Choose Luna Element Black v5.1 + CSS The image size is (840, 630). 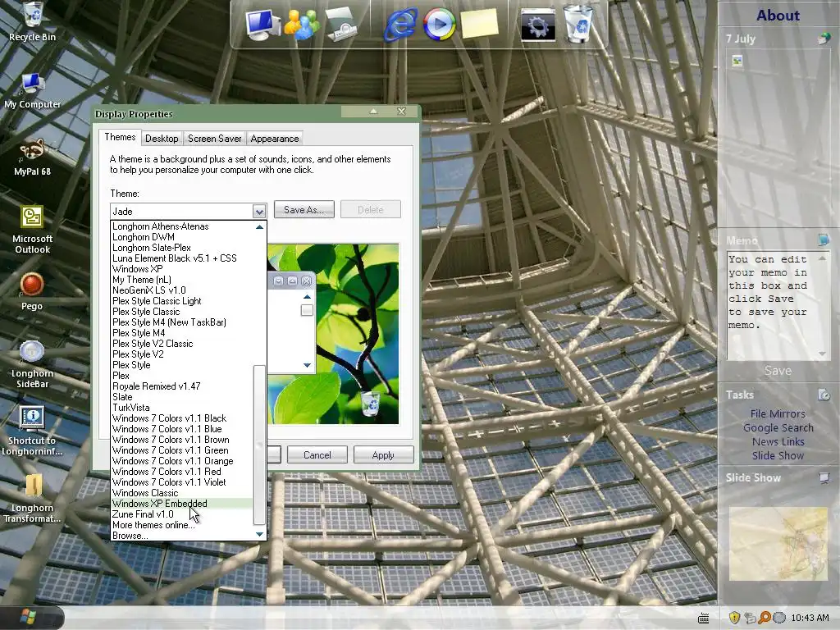click(181, 258)
